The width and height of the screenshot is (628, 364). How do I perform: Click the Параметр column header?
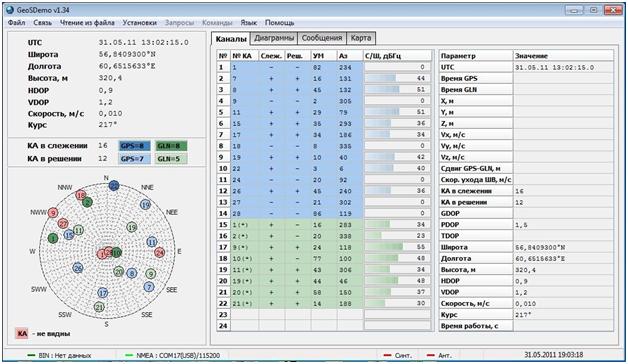[476, 56]
